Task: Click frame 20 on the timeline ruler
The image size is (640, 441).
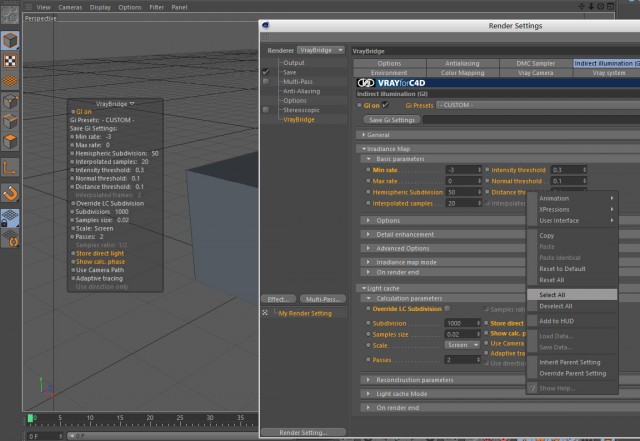Action: pyautogui.click(x=150, y=417)
